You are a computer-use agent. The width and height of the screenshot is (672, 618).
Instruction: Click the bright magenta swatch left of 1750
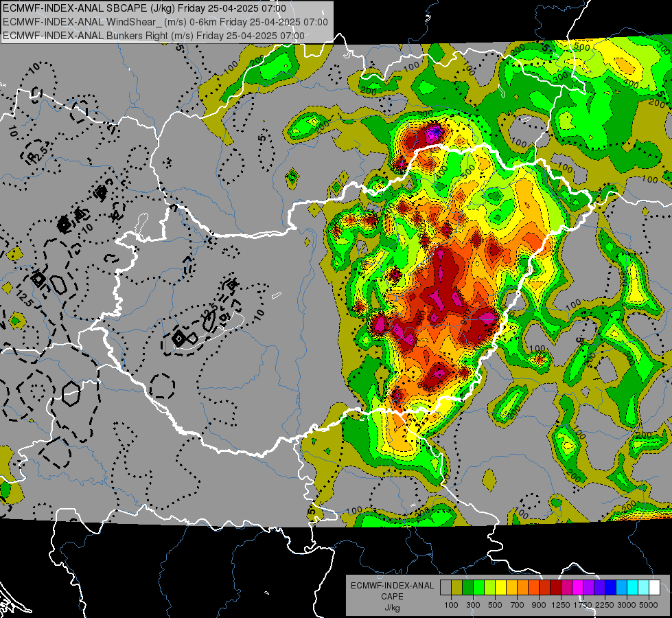[578, 588]
